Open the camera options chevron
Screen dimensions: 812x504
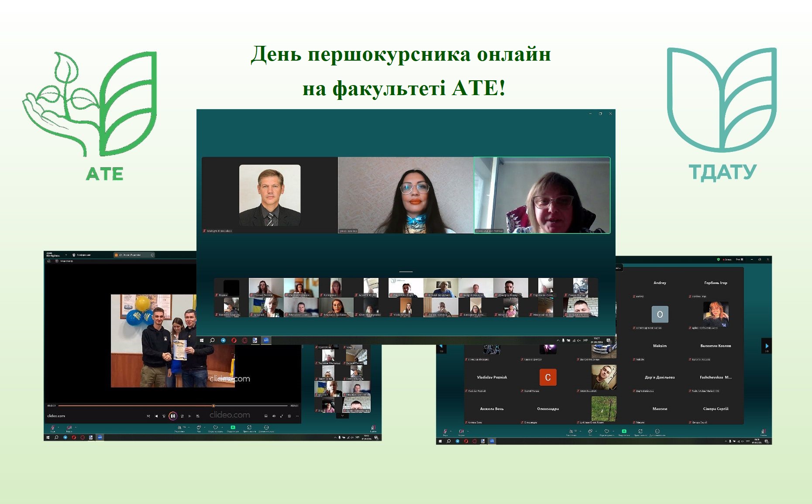[76, 427]
